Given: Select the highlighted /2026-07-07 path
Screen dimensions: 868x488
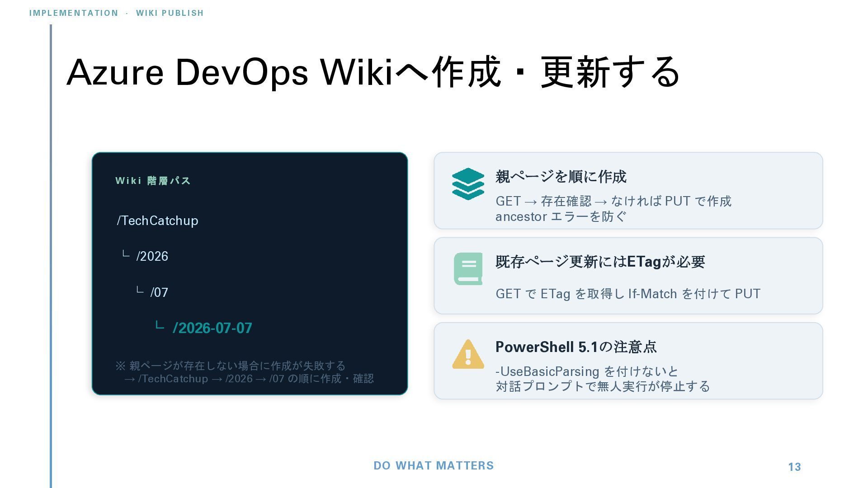Looking at the screenshot, I should click(212, 328).
